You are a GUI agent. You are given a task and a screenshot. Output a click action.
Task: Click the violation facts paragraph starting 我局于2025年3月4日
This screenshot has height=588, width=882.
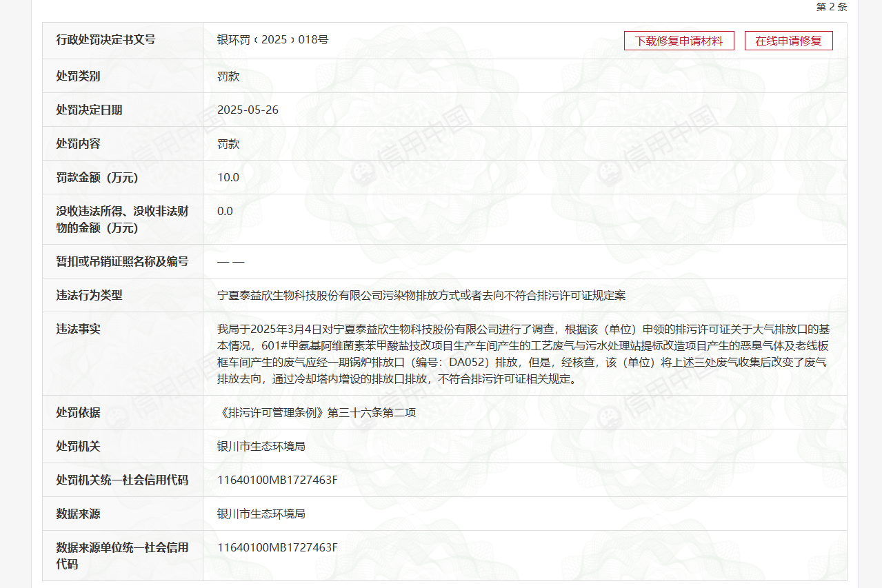[523, 354]
